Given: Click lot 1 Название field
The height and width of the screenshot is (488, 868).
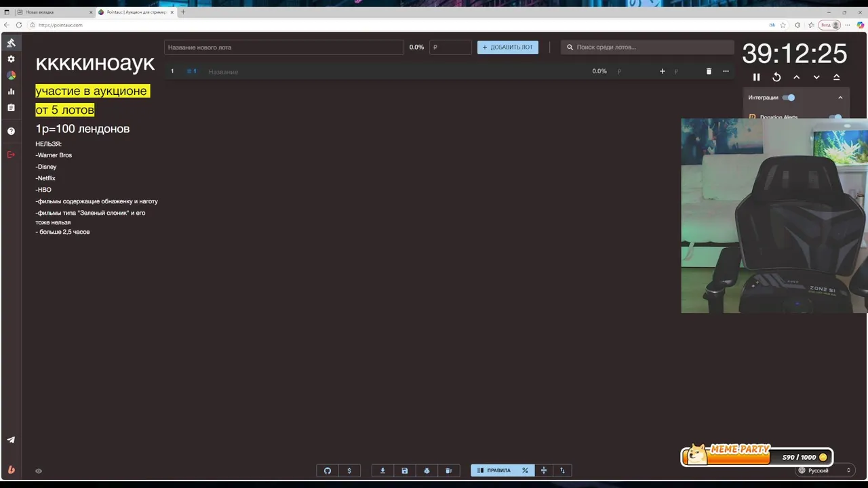Looking at the screenshot, I should pos(393,71).
